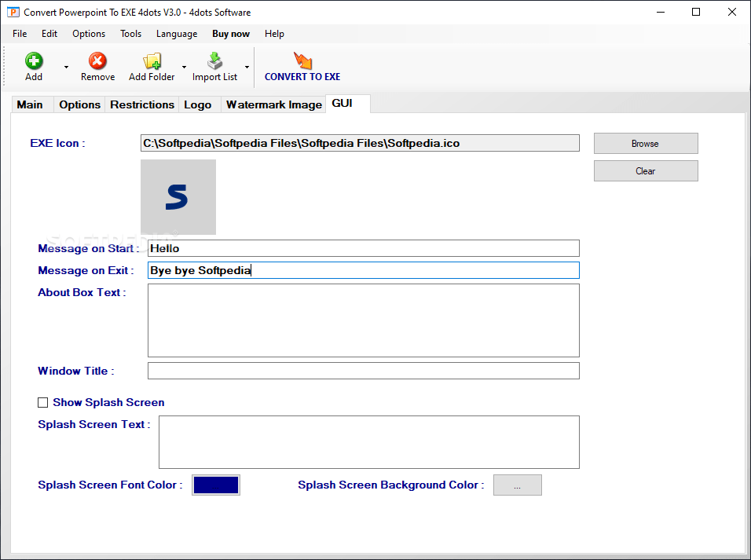
Task: Open the Edit menu
Action: coord(49,34)
